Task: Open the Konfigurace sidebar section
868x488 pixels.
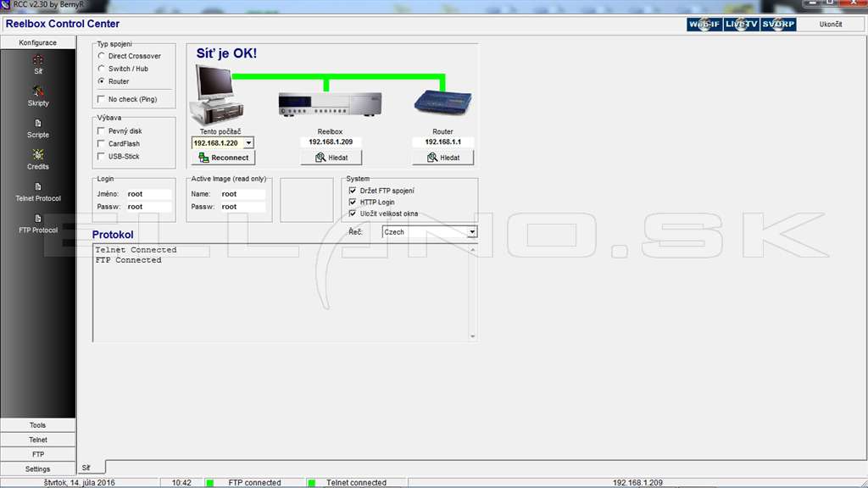Action: [37, 42]
